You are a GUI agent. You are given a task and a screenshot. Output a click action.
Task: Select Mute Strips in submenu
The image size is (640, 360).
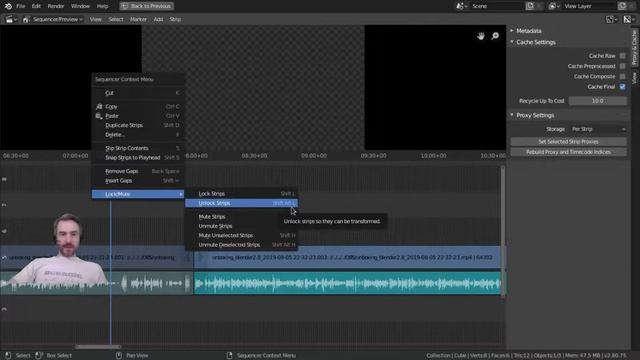click(241, 217)
